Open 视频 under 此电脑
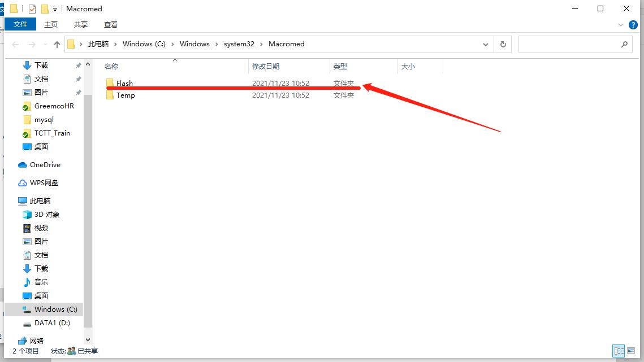 41,228
